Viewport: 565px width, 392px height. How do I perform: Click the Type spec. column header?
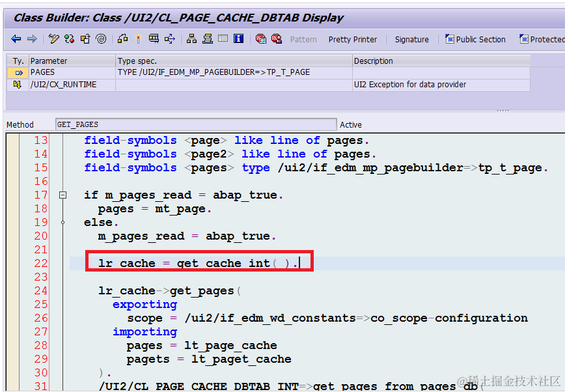pos(234,61)
